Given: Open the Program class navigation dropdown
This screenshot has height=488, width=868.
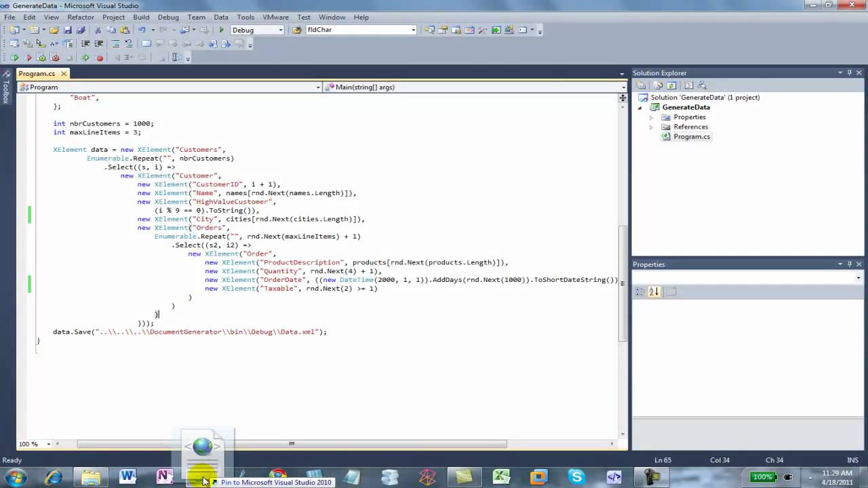Looking at the screenshot, I should coord(318,87).
